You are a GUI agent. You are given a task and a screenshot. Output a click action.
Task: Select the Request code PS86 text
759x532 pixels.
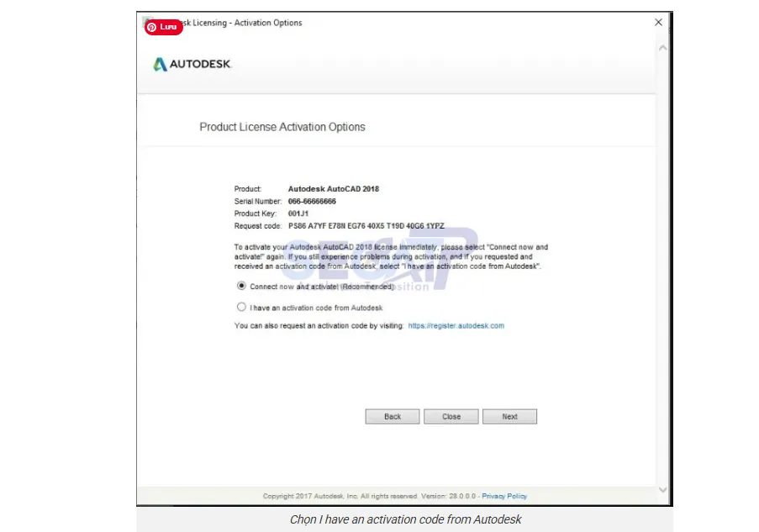tap(297, 225)
